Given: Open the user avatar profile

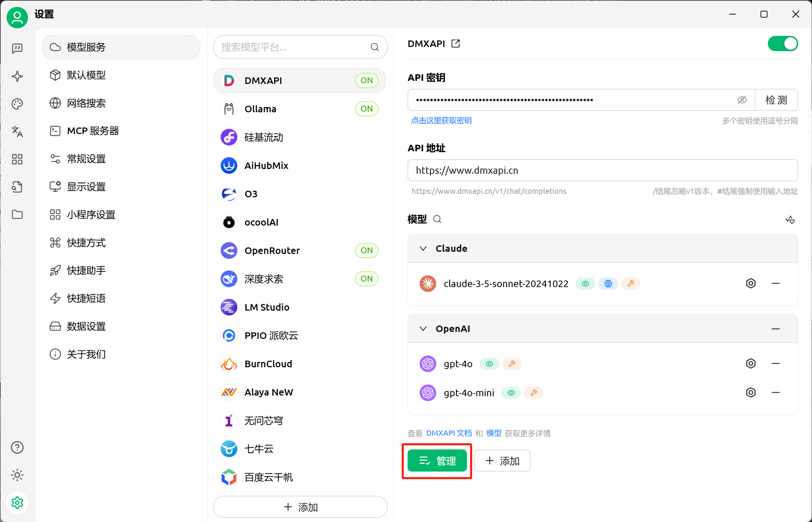Looking at the screenshot, I should click(x=17, y=17).
